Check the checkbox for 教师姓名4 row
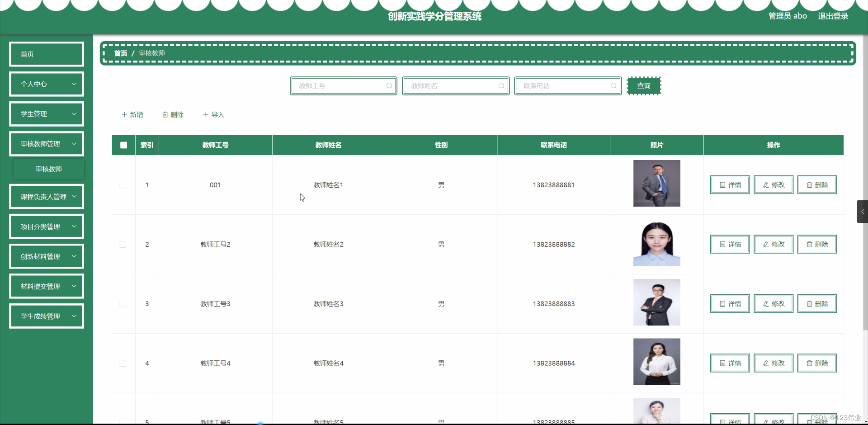Viewport: 868px width, 425px height. 123,363
